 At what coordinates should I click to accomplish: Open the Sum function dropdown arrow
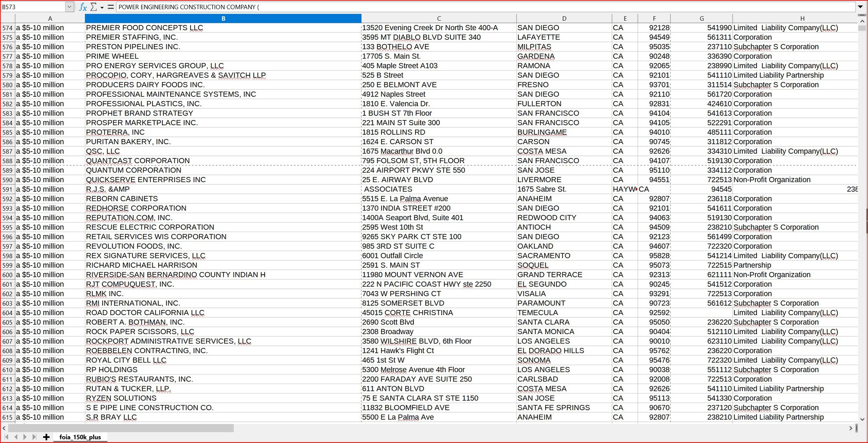pyautogui.click(x=102, y=7)
